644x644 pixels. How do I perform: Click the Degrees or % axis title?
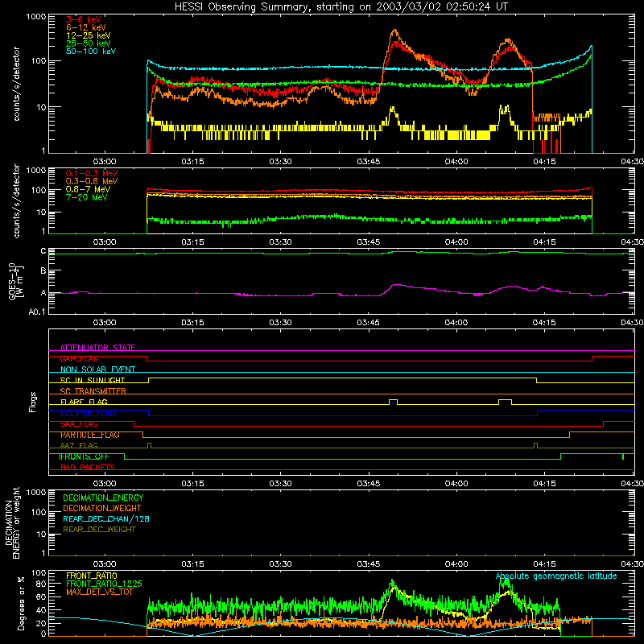pos(21,603)
